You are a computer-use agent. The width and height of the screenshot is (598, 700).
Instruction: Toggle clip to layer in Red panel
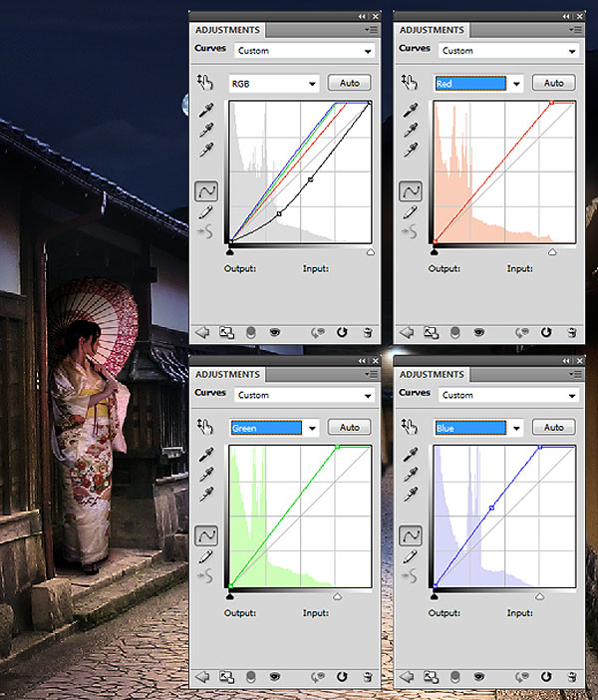click(455, 333)
